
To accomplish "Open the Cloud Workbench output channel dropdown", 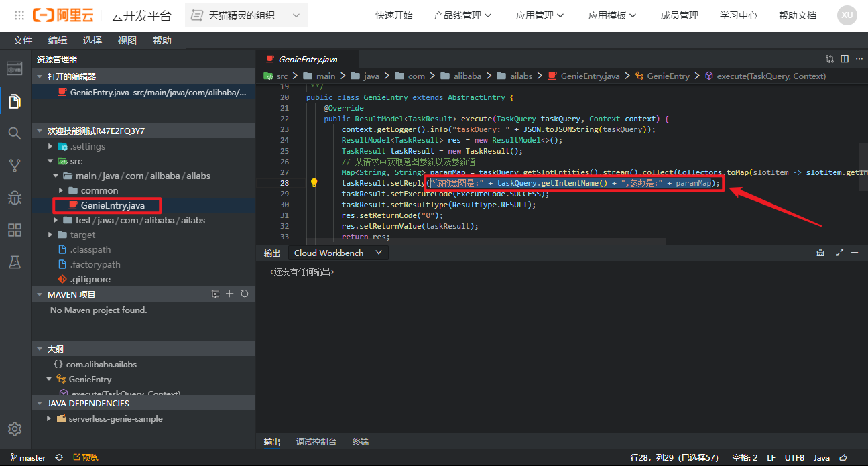I will pos(338,253).
